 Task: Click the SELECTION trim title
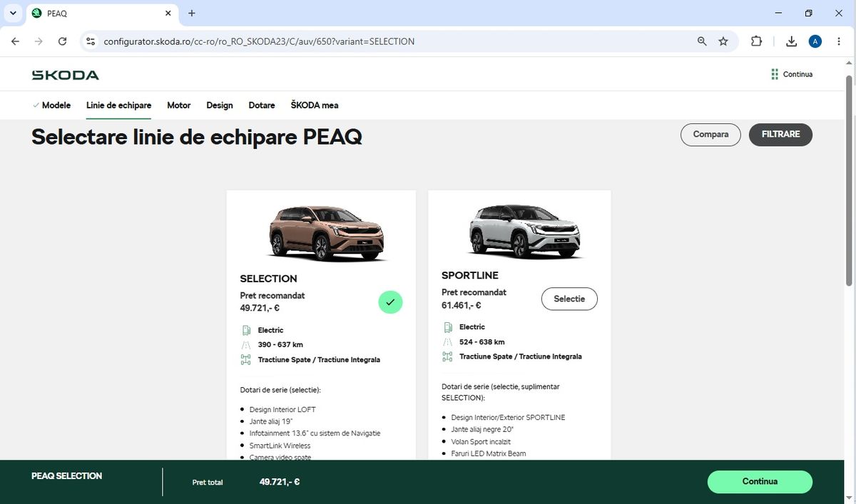(x=269, y=279)
